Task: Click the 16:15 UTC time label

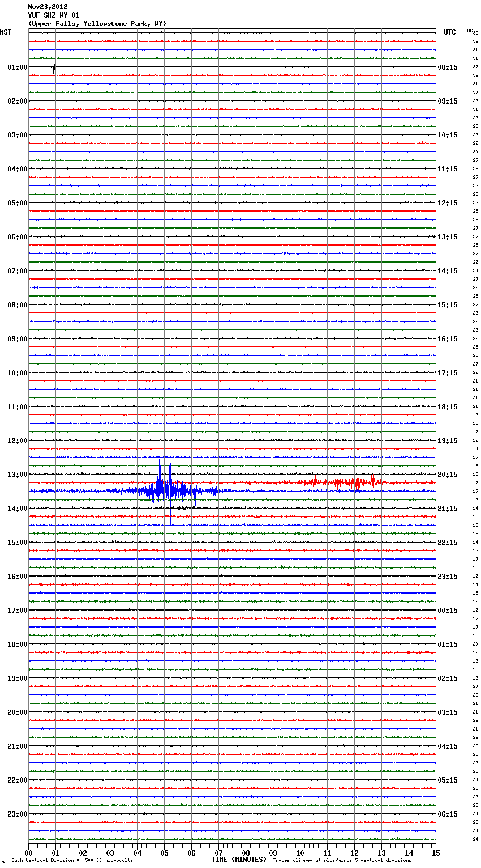Action: tap(448, 339)
